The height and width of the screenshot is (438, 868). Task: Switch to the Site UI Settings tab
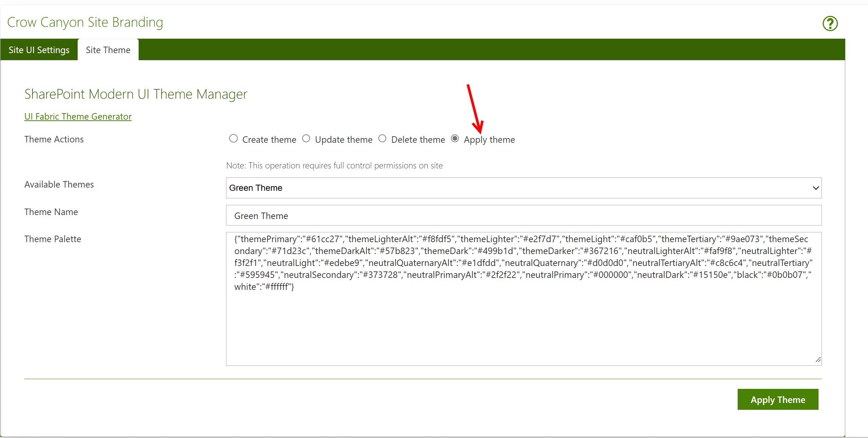pyautogui.click(x=39, y=50)
